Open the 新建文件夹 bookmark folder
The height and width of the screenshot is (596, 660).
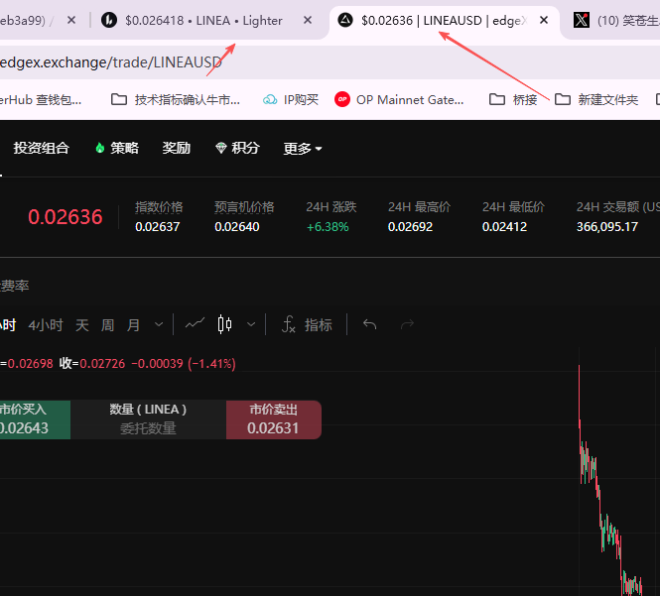point(596,100)
